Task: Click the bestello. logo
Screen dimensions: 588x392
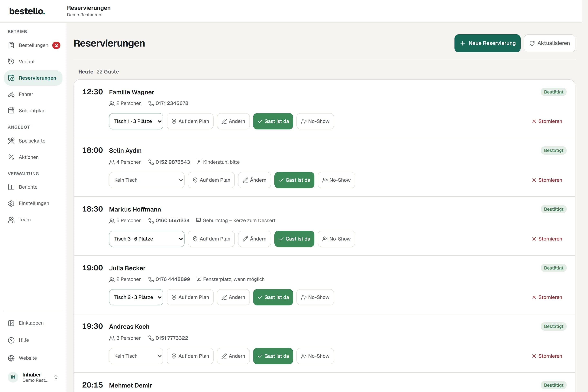Action: coord(27,11)
